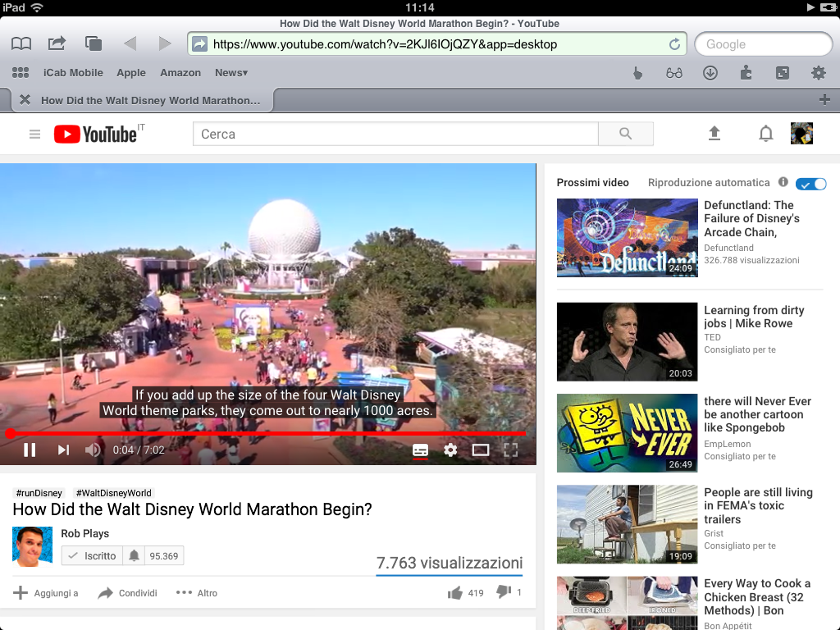Open the Defunctland video thumbnail

pyautogui.click(x=627, y=238)
